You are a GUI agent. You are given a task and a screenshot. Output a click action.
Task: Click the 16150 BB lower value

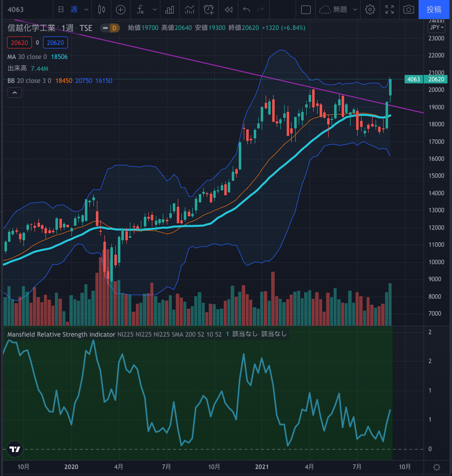[x=104, y=81]
